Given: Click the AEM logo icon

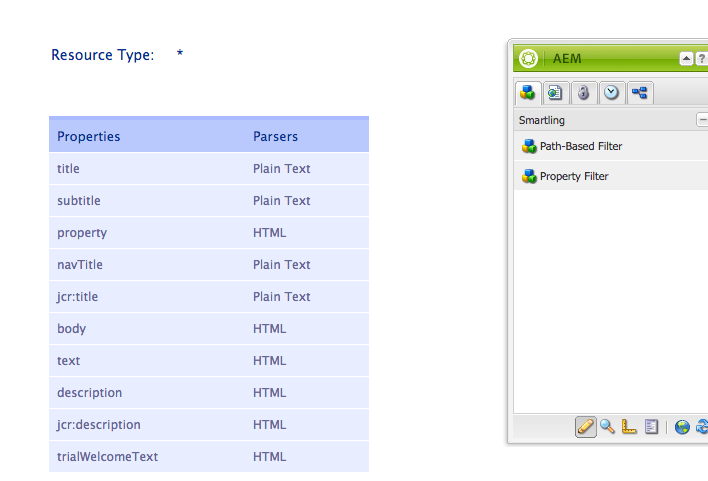Looking at the screenshot, I should (529, 58).
